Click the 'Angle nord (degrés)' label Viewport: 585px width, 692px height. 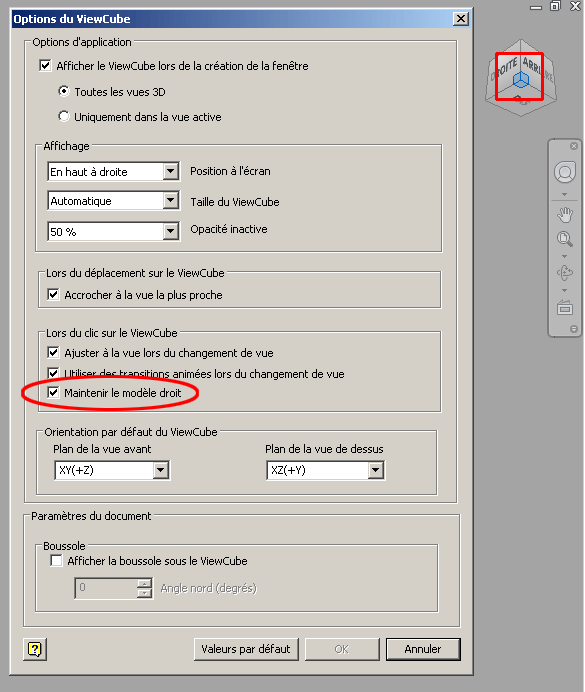[x=208, y=588]
